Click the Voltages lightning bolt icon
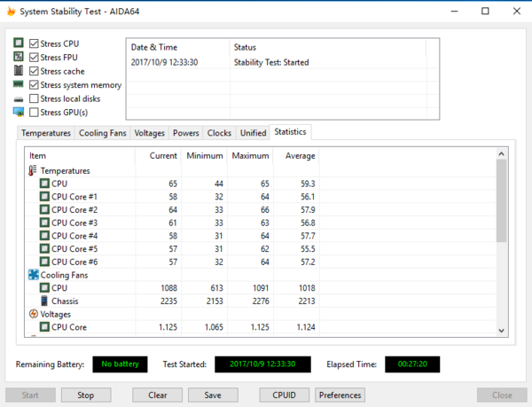 tap(34, 314)
